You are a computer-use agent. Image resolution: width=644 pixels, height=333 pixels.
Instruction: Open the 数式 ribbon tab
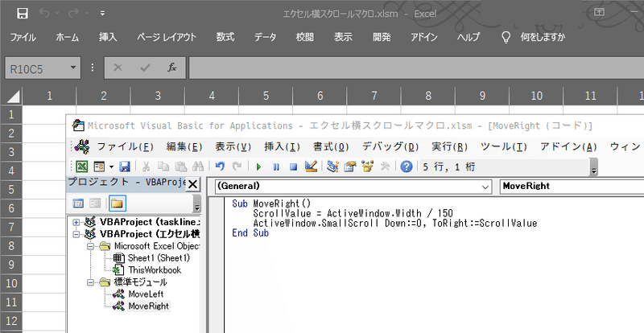[x=225, y=37]
